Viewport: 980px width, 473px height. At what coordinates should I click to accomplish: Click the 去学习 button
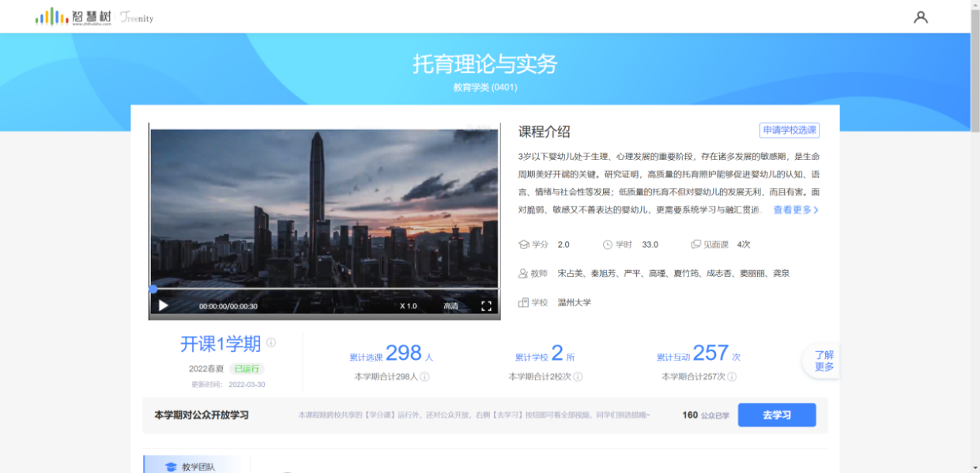[776, 415]
